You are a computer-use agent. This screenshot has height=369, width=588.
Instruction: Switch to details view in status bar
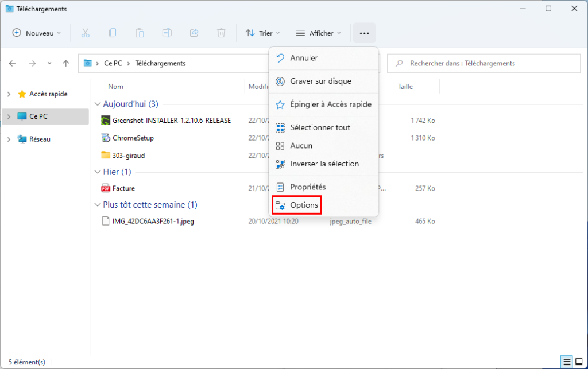[x=566, y=362]
